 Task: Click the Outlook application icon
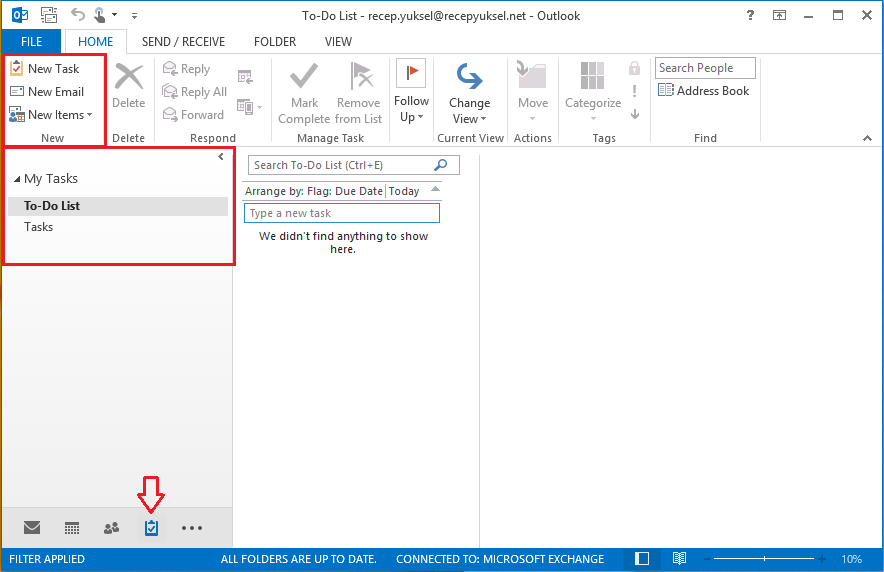(x=20, y=15)
